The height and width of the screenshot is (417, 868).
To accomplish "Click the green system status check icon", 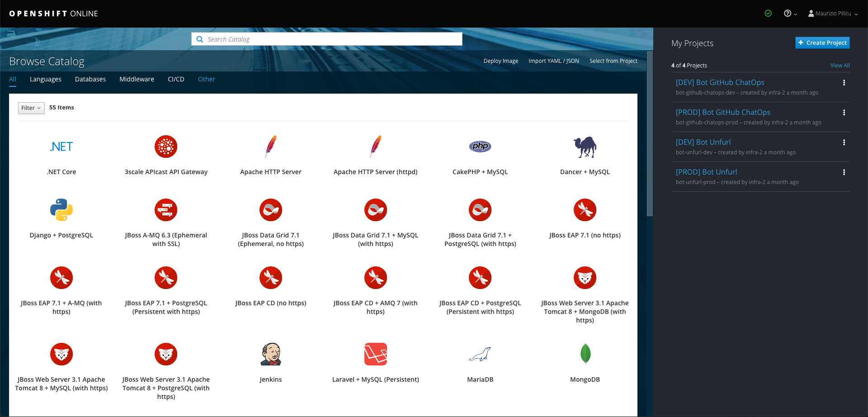I will click(x=768, y=13).
